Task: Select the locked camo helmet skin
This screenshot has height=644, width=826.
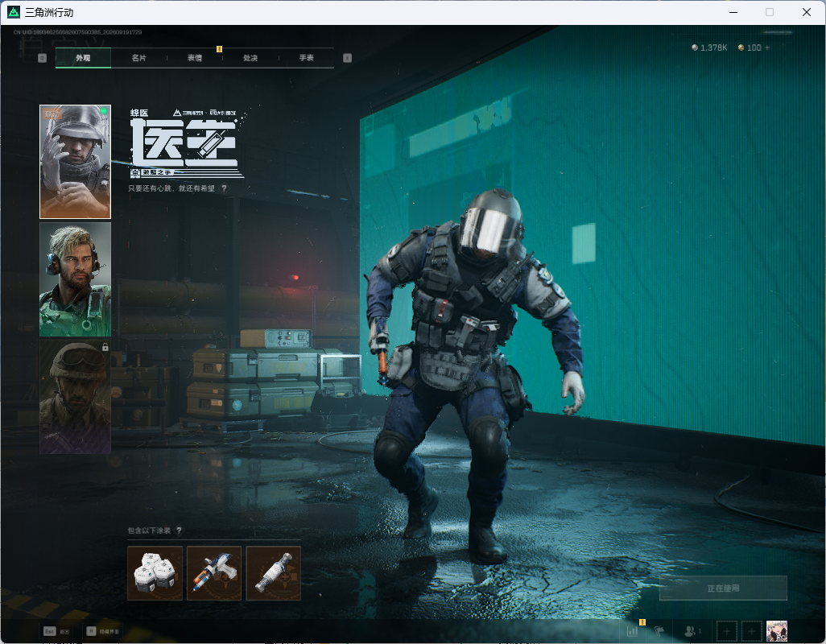Action: click(76, 397)
